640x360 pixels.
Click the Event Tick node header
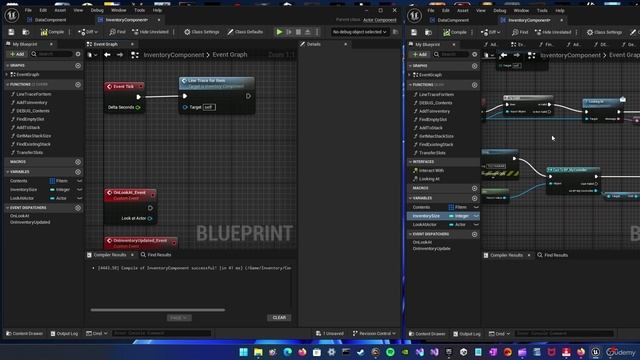pyautogui.click(x=124, y=87)
